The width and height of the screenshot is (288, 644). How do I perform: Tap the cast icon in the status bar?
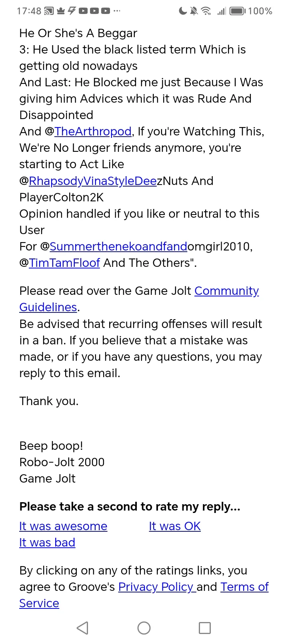coord(49,11)
